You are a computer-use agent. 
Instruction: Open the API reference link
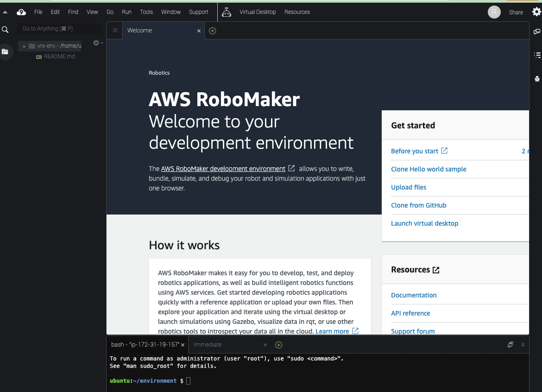410,313
